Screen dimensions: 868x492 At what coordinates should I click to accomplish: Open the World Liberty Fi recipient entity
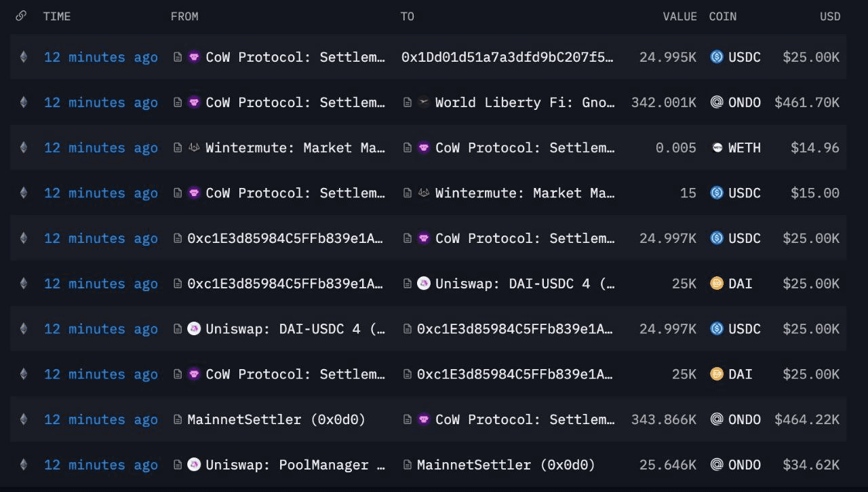click(x=525, y=102)
